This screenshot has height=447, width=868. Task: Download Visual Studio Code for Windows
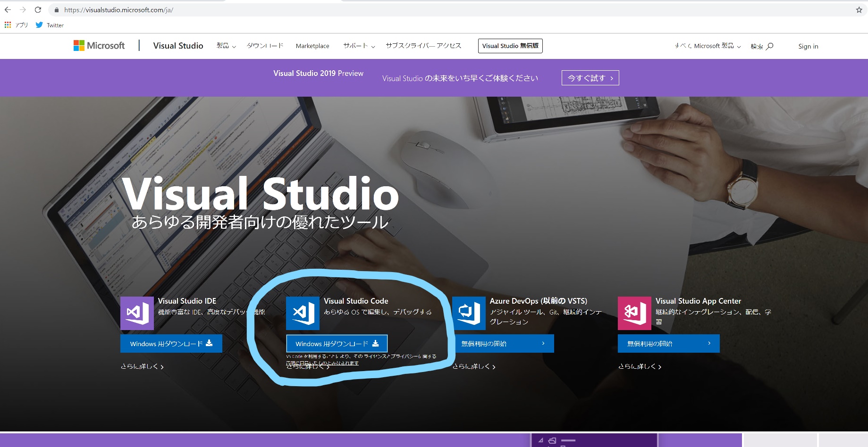tap(337, 344)
